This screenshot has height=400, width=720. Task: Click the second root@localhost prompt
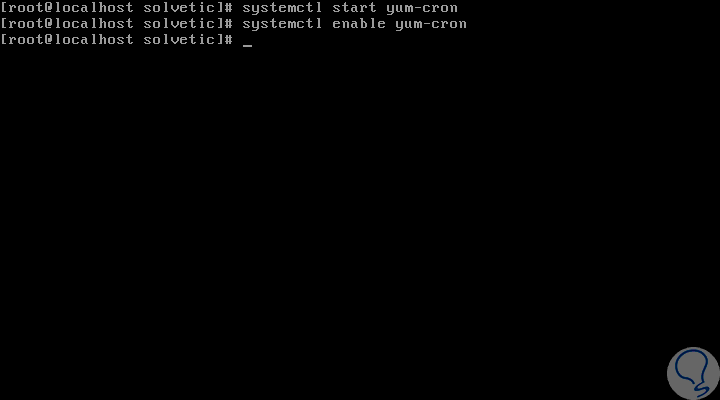point(117,24)
